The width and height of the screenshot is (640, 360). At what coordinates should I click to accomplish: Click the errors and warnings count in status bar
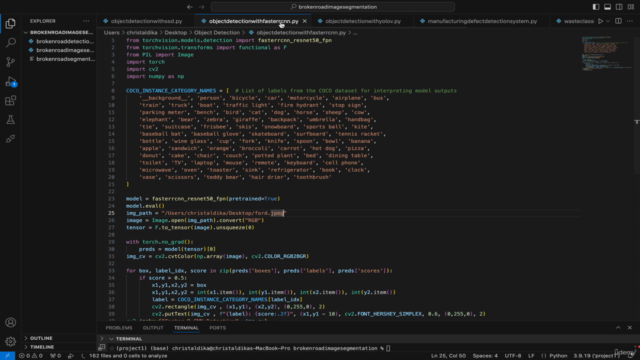tap(31, 356)
